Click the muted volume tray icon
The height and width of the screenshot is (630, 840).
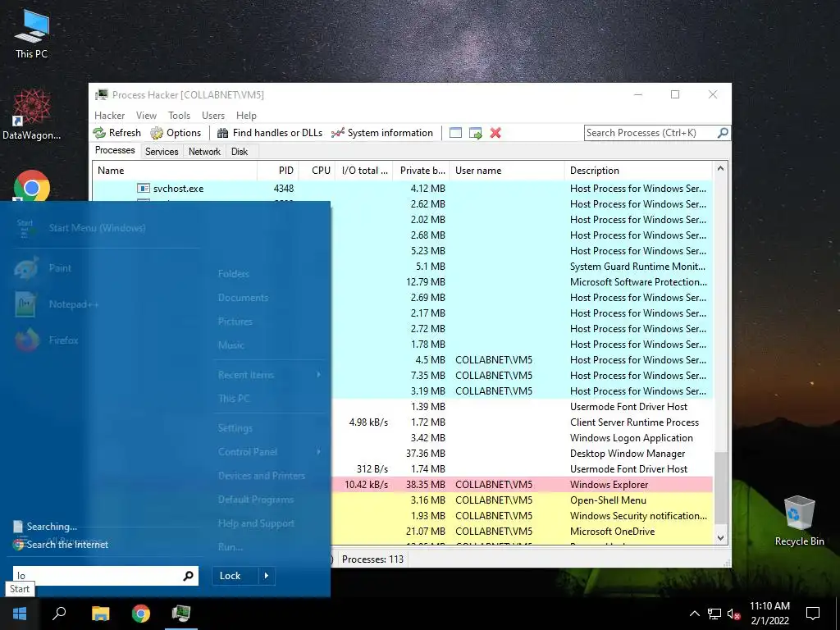click(733, 614)
